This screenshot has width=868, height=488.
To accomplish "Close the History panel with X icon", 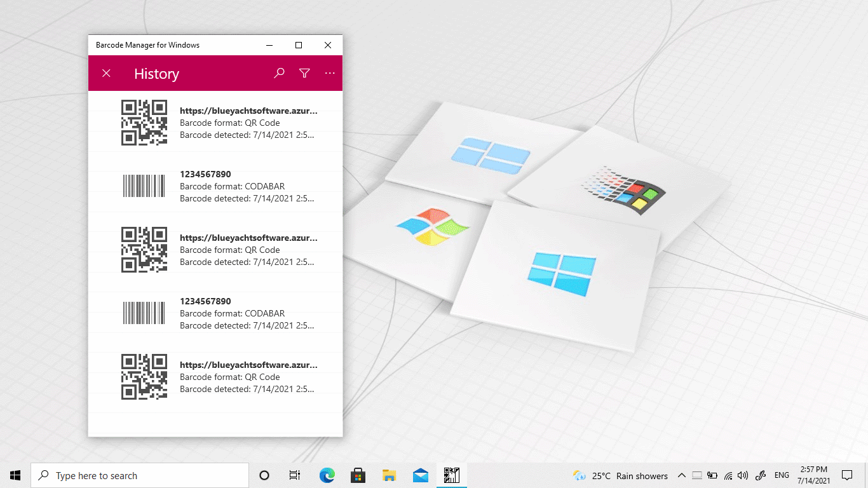I will pyautogui.click(x=106, y=74).
